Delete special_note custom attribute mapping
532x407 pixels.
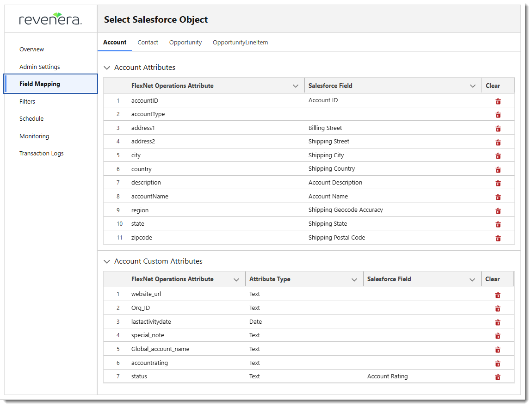[x=498, y=336]
